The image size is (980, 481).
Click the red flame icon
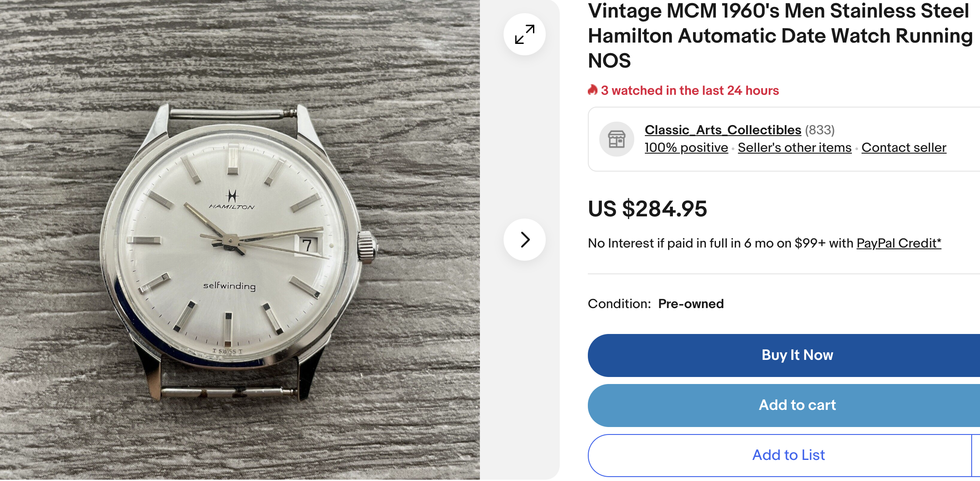pyautogui.click(x=593, y=90)
